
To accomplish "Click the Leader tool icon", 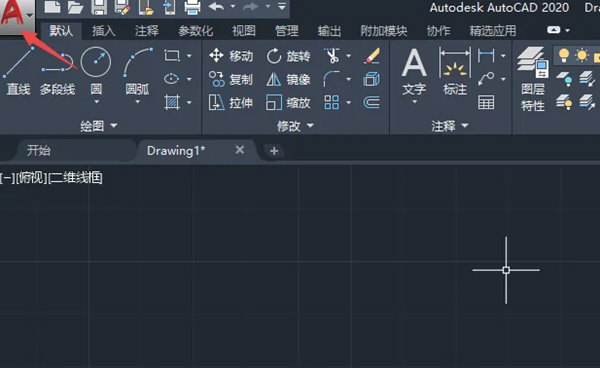I will tap(486, 79).
